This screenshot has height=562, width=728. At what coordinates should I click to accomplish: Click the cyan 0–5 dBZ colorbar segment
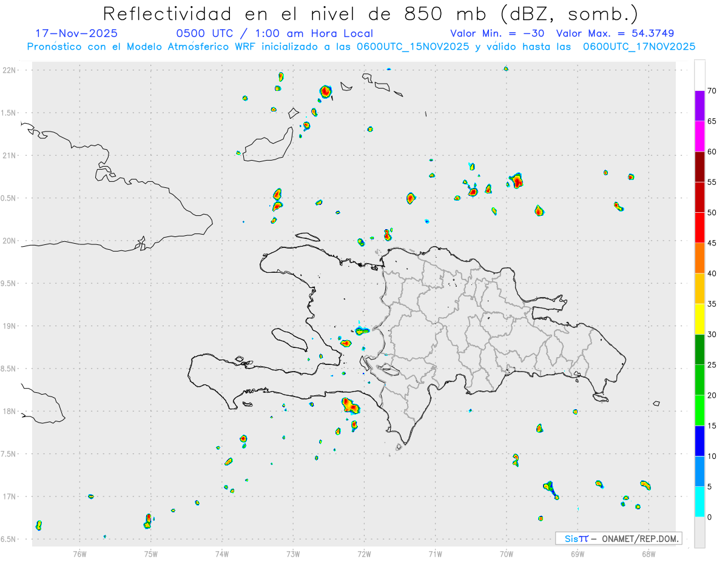[699, 502]
